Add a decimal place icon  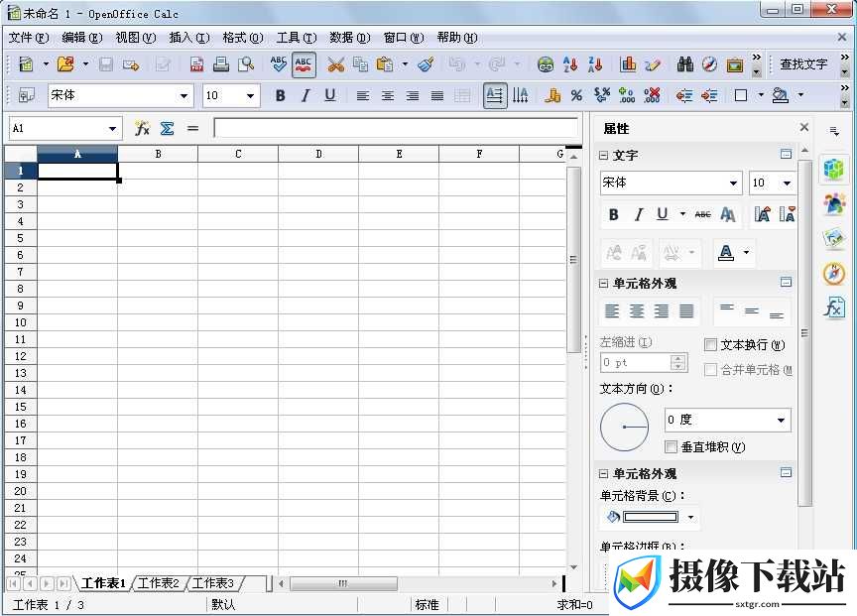[626, 95]
